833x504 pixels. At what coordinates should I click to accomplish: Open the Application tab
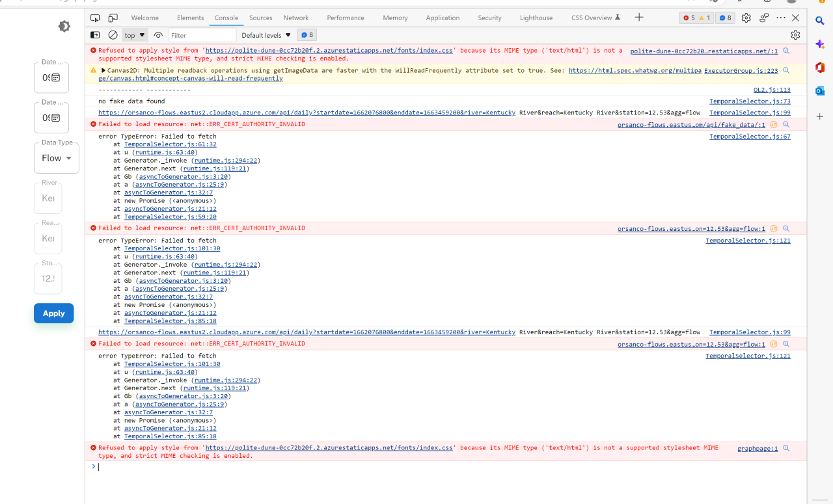443,18
